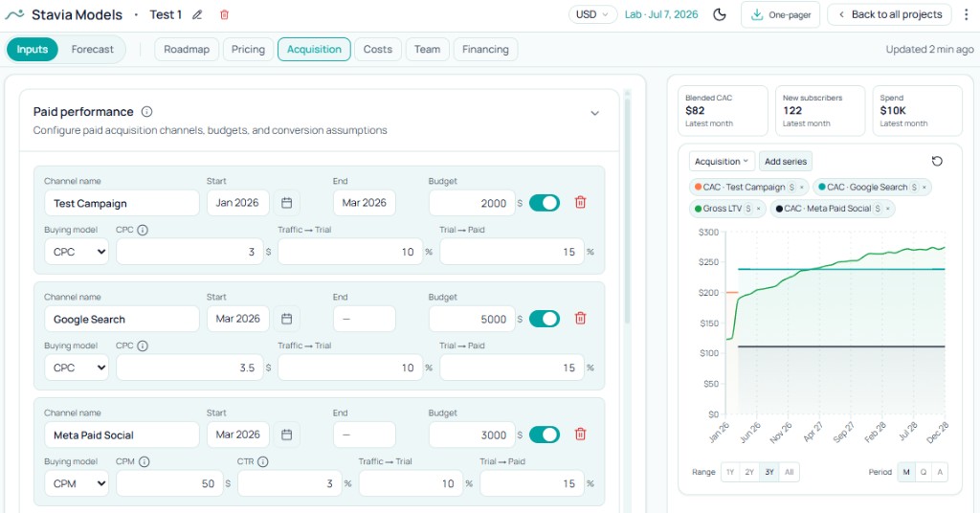Open the USD currency dropdown
This screenshot has height=513, width=980.
[x=592, y=14]
